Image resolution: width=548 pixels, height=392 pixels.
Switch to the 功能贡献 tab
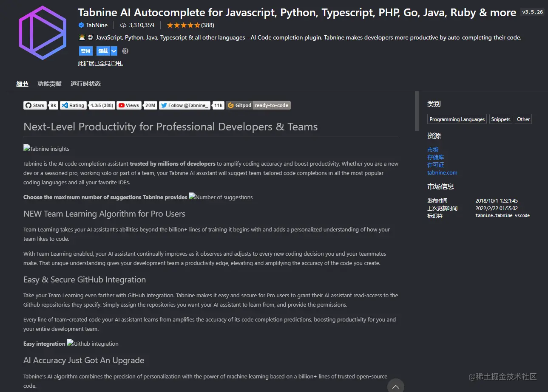coord(49,84)
